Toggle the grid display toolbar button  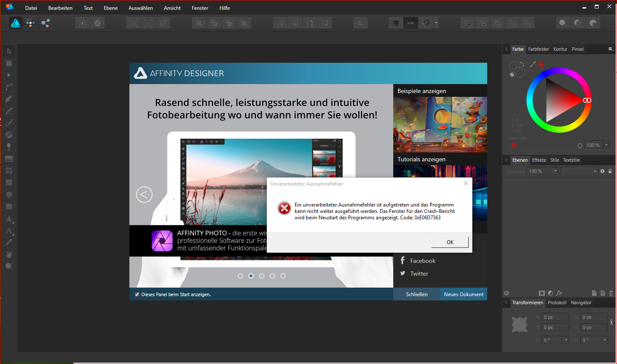(x=396, y=23)
